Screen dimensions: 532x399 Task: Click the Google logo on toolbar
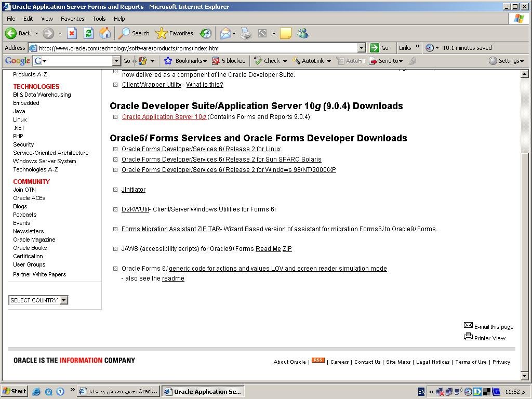click(x=18, y=61)
